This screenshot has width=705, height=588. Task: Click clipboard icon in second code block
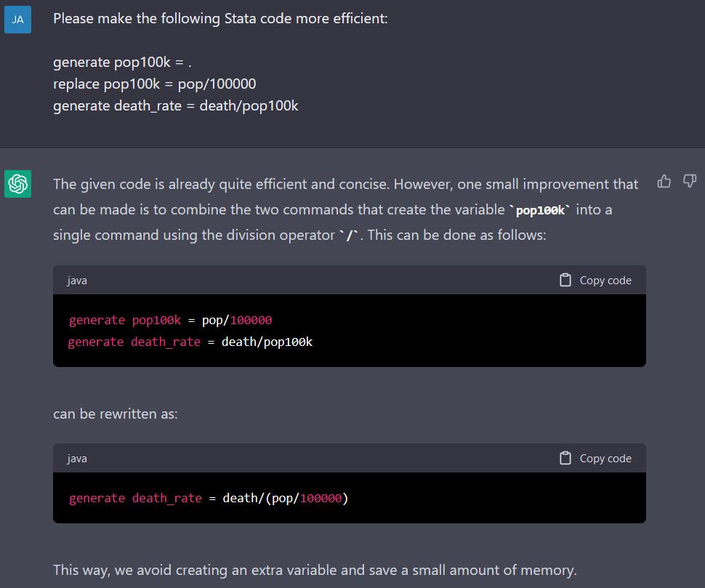(x=565, y=458)
